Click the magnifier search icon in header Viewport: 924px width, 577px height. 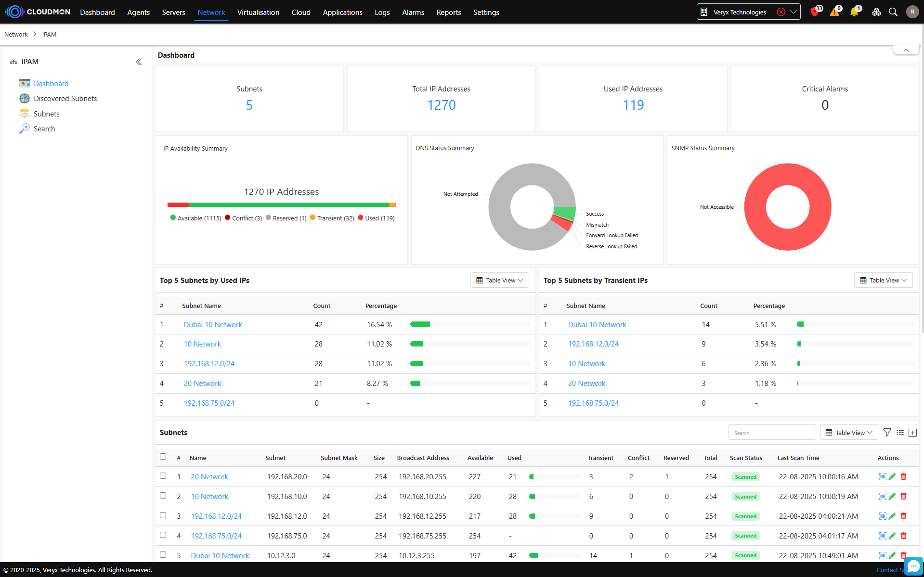point(893,12)
